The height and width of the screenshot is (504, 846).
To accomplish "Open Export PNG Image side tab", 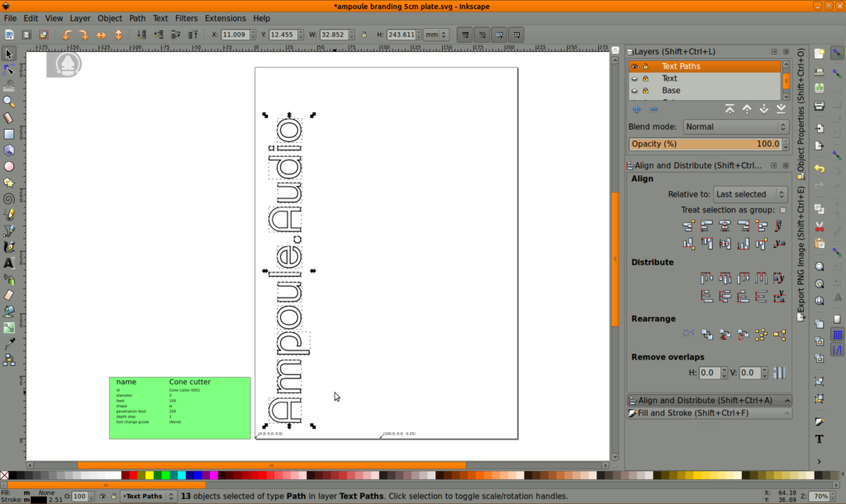I will (x=801, y=254).
